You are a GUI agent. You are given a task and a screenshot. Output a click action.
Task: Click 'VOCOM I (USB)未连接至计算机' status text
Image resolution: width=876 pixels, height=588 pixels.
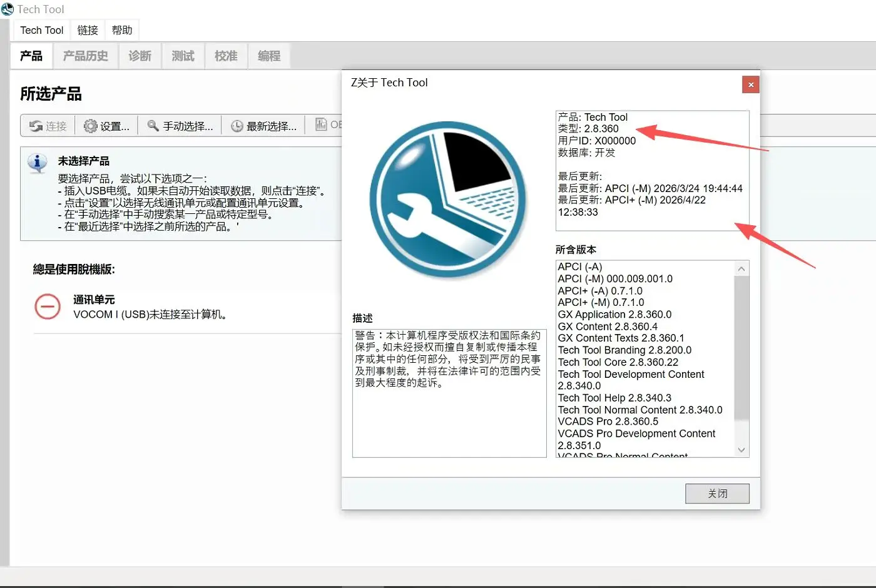click(x=150, y=315)
